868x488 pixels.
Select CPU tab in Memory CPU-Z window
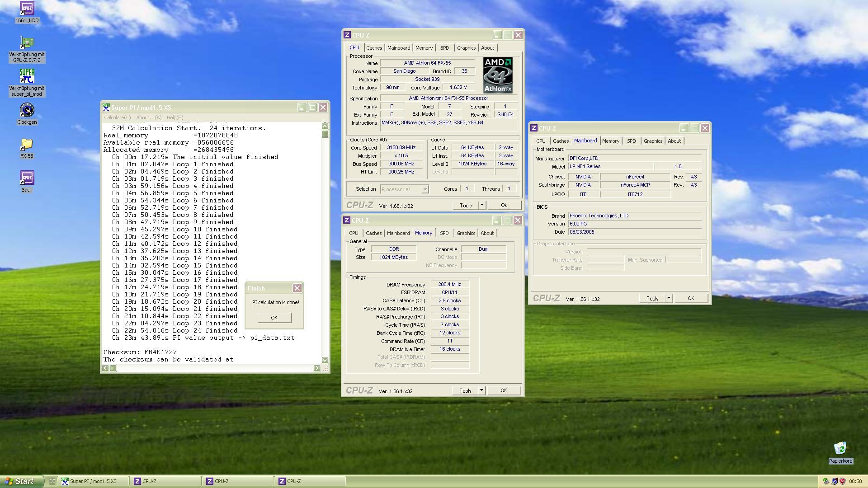pyautogui.click(x=354, y=233)
